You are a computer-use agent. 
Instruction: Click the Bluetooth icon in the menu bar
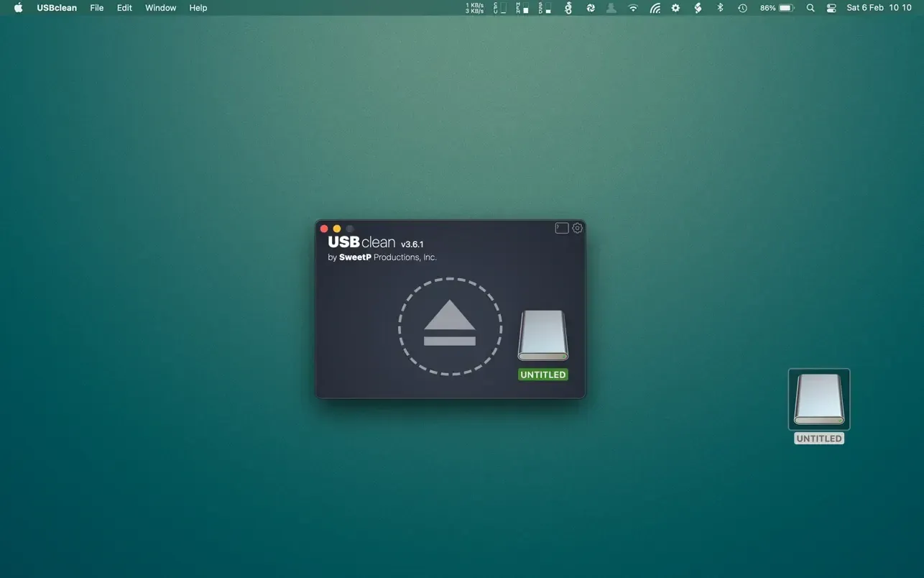coord(720,8)
